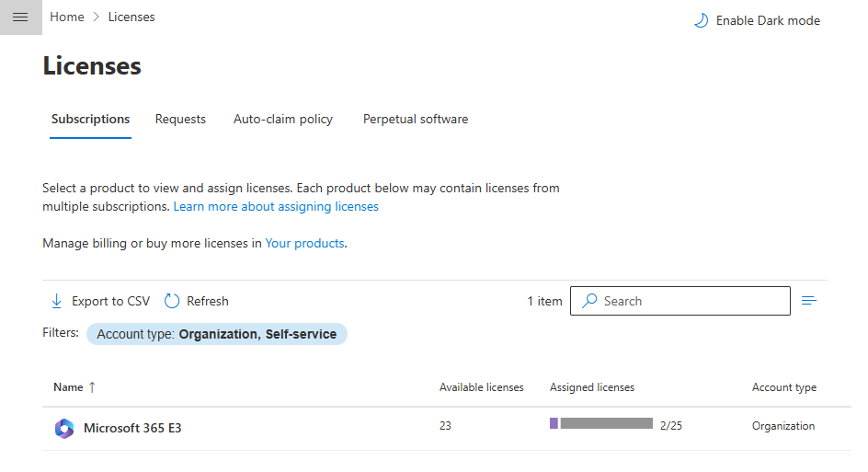Click the breadcrumb chevron separator

click(97, 17)
